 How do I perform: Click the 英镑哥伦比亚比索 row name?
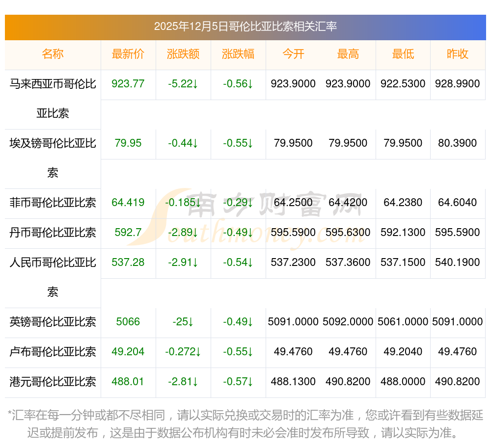(x=53, y=322)
